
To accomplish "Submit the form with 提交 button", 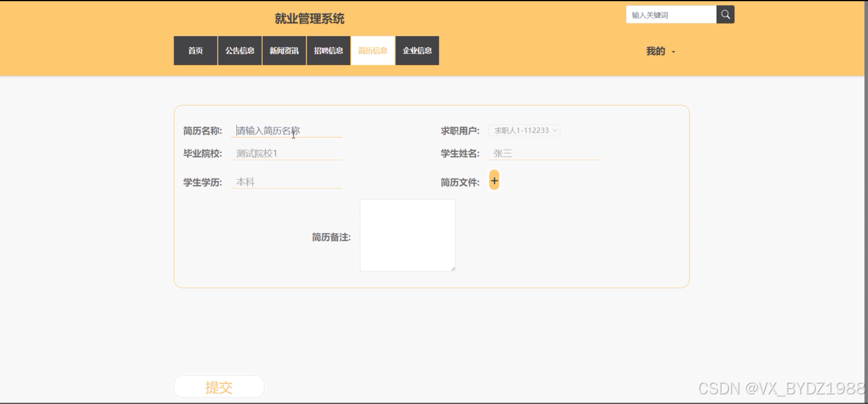I will point(219,387).
